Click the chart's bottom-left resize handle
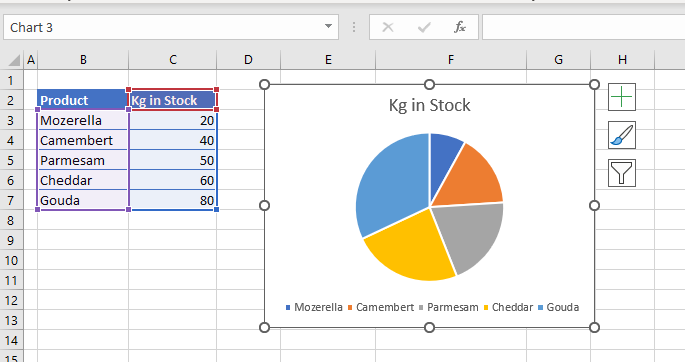The width and height of the screenshot is (685, 362). 264,327
